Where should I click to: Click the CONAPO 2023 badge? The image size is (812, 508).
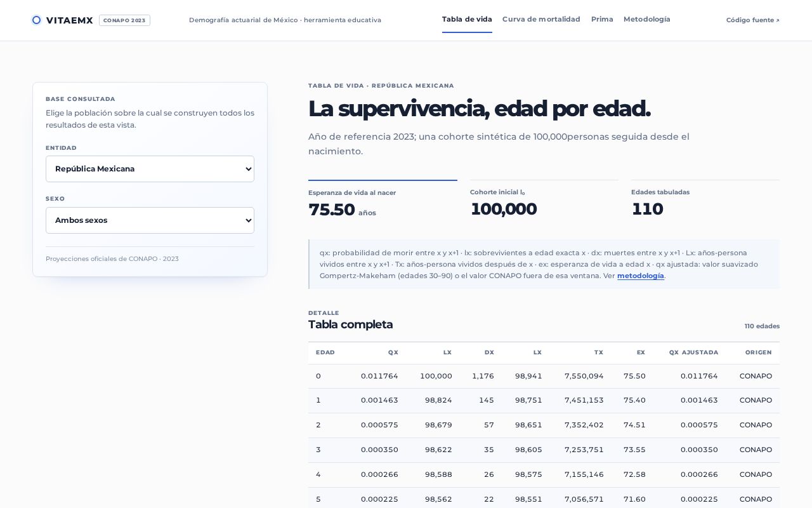tap(124, 20)
